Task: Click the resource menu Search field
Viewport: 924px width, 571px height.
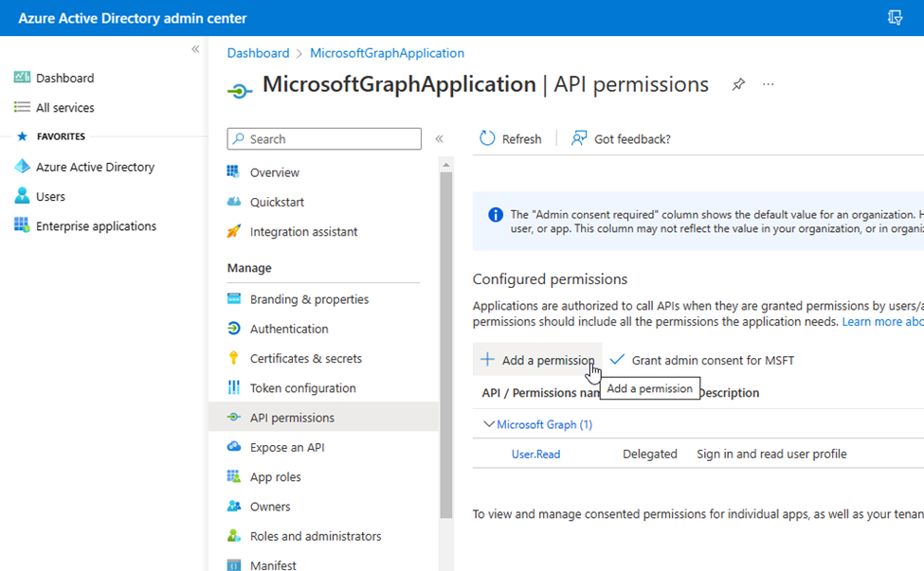Action: (x=324, y=139)
